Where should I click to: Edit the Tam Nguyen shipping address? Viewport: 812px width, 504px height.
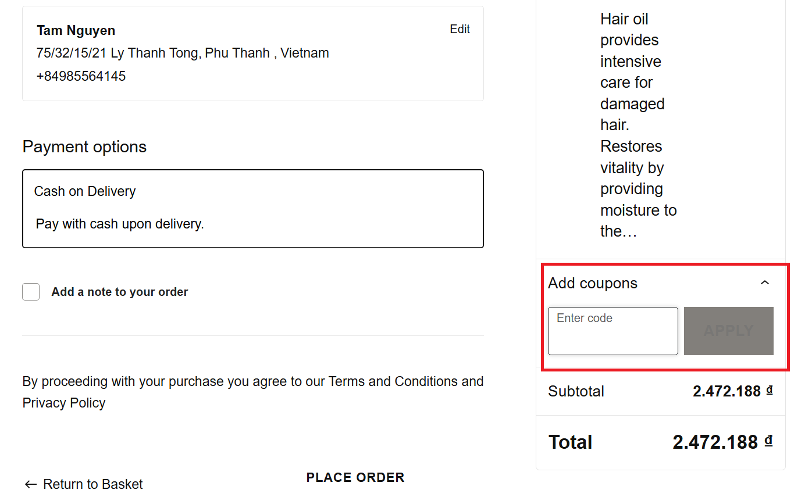(x=460, y=30)
